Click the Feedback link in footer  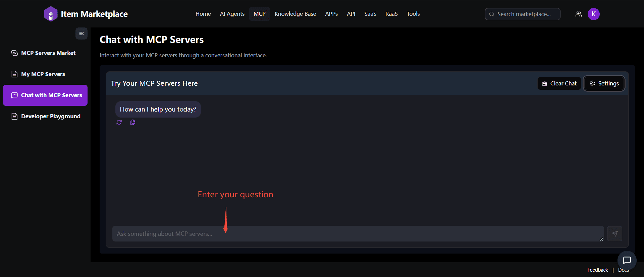[x=597, y=270]
